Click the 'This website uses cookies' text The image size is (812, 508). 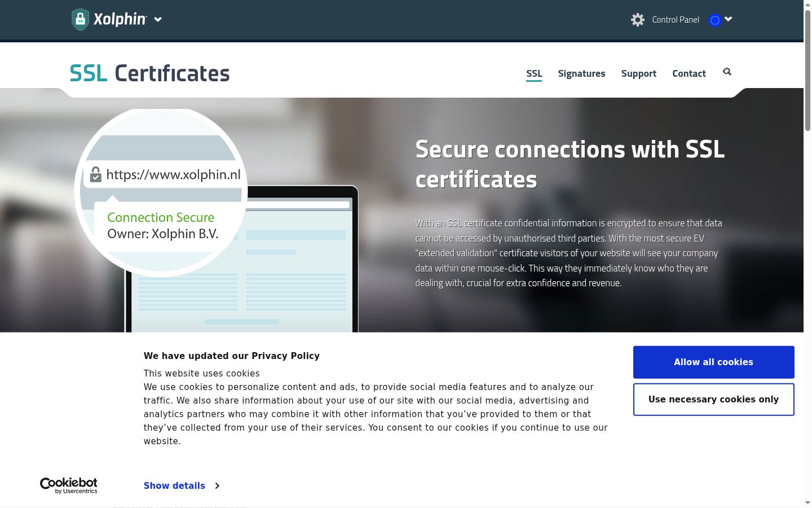coord(202,374)
